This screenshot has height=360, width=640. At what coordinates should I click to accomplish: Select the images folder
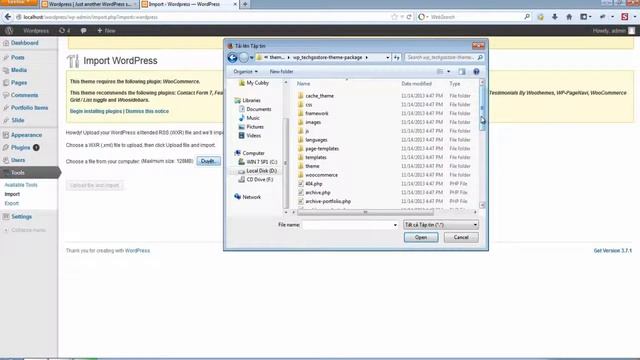point(313,122)
